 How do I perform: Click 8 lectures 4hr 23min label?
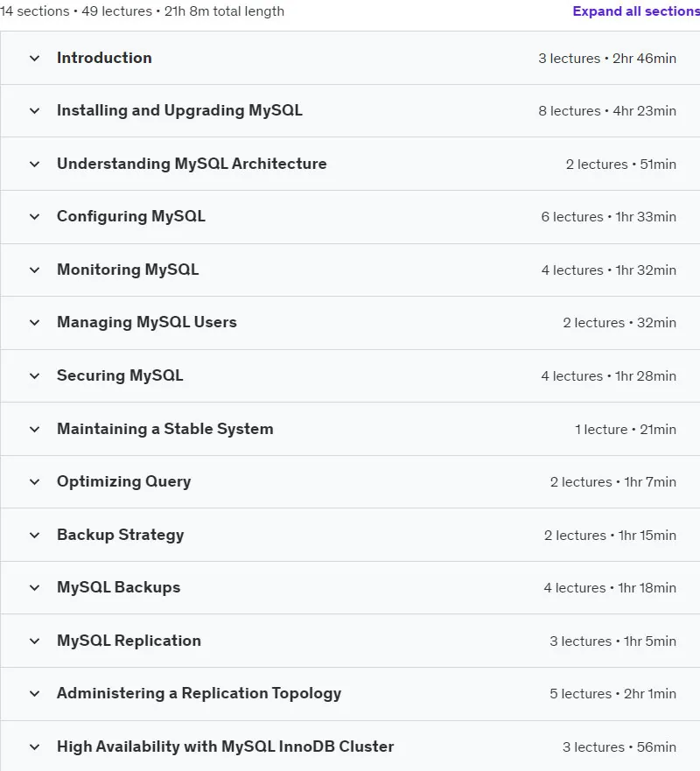click(x=607, y=111)
